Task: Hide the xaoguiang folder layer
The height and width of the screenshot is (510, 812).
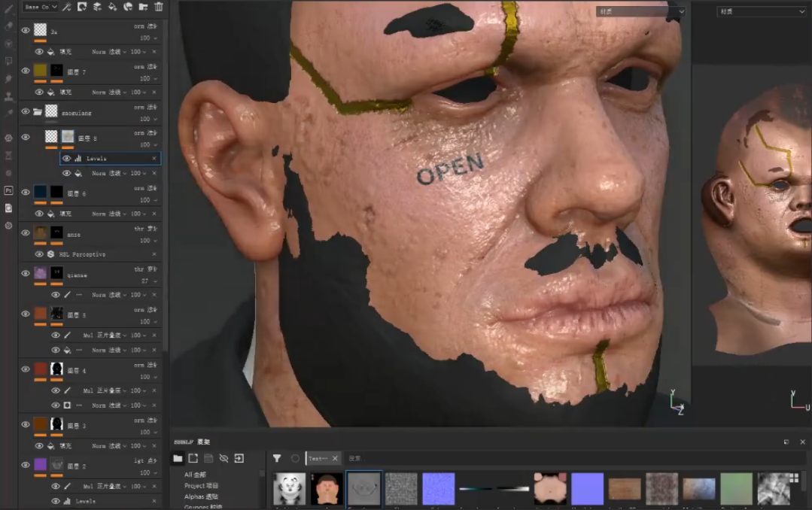Action: (x=26, y=111)
